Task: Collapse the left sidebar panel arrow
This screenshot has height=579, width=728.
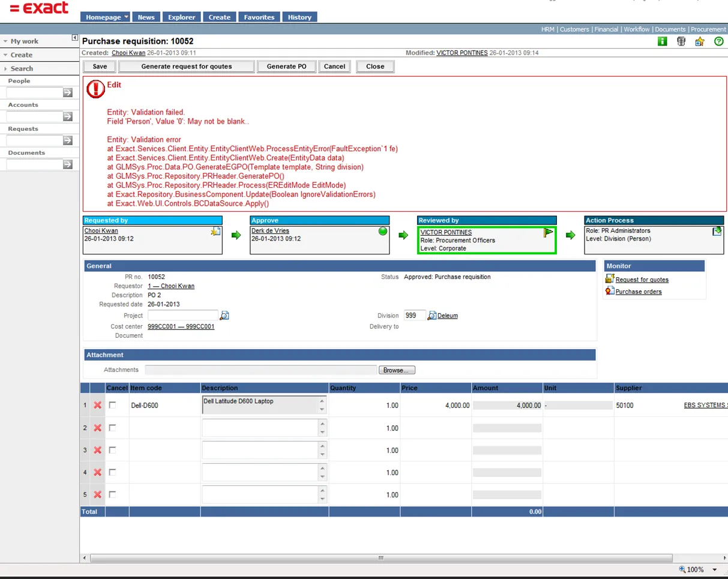Action: coord(75,38)
